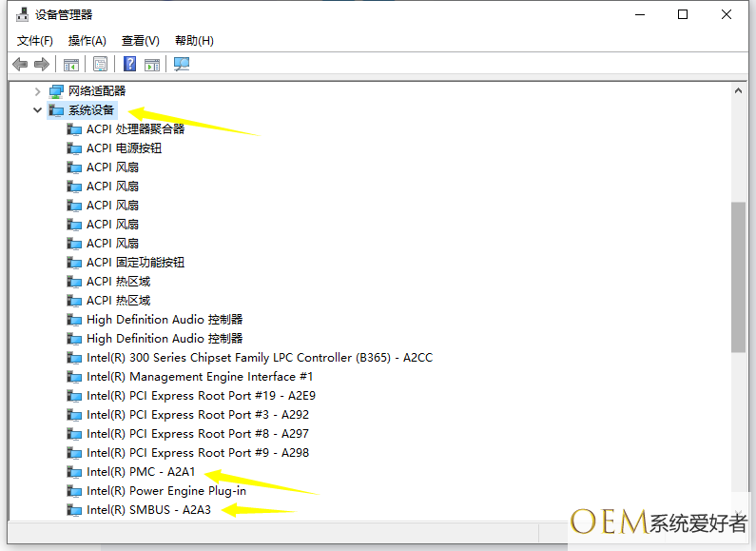Viewport: 756px width, 551px height.
Task: Select Intel(R) PMC - A2A1 device
Action: 140,472
